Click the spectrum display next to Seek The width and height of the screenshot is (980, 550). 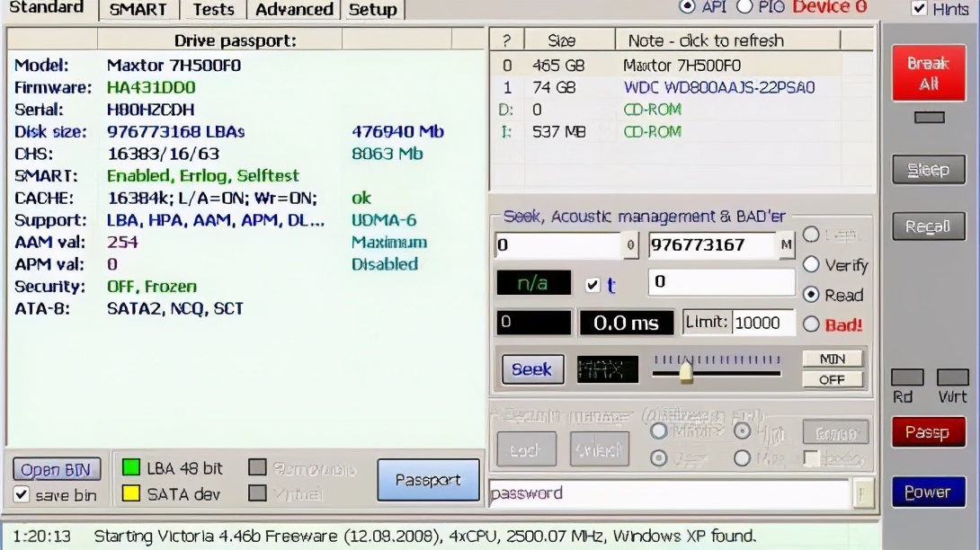[x=608, y=369]
